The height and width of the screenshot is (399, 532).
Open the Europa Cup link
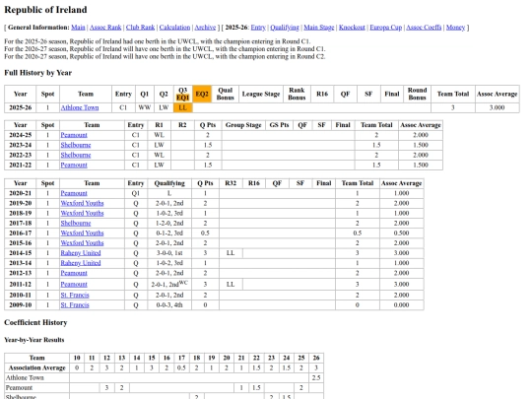point(386,28)
